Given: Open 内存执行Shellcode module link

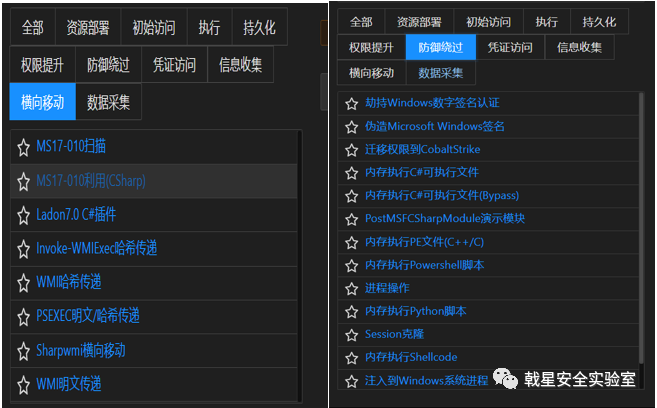Looking at the screenshot, I should (x=411, y=357).
